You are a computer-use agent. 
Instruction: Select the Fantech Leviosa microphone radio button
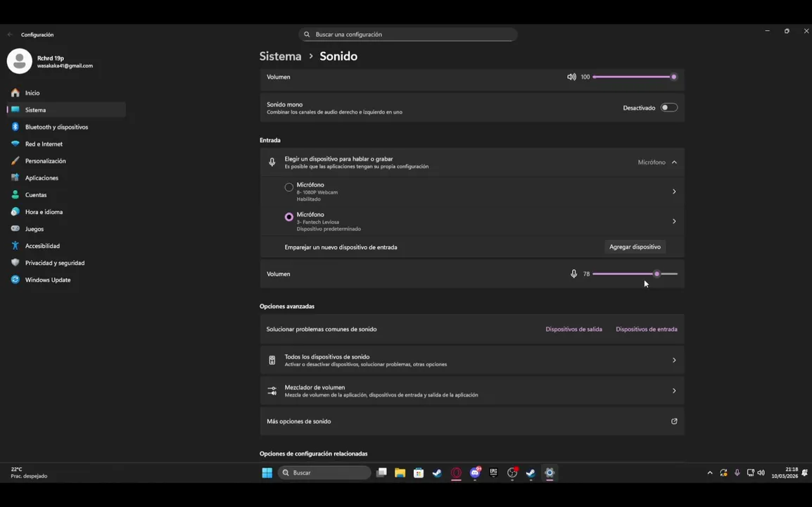coord(288,217)
